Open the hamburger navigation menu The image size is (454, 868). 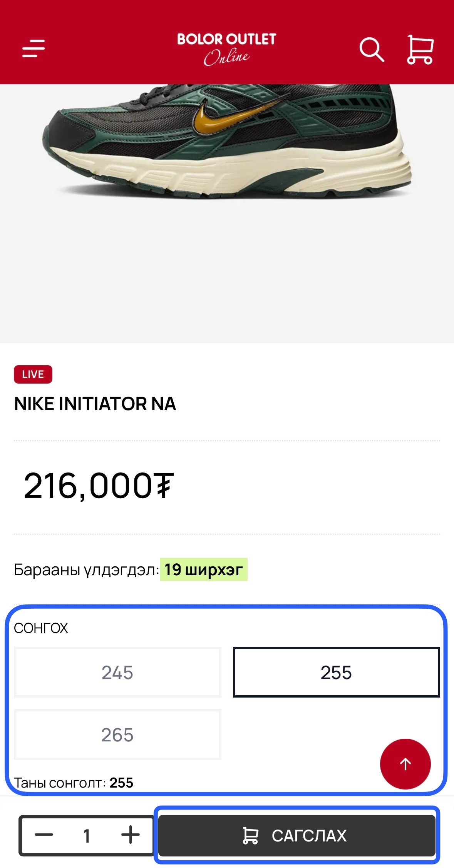click(34, 48)
